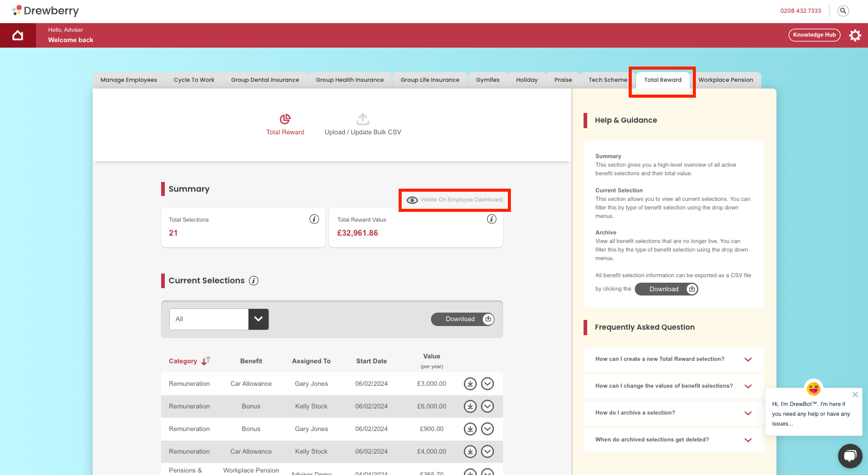Viewport: 868px width, 475px height.
Task: Select the Total Reward tab
Action: (x=663, y=80)
